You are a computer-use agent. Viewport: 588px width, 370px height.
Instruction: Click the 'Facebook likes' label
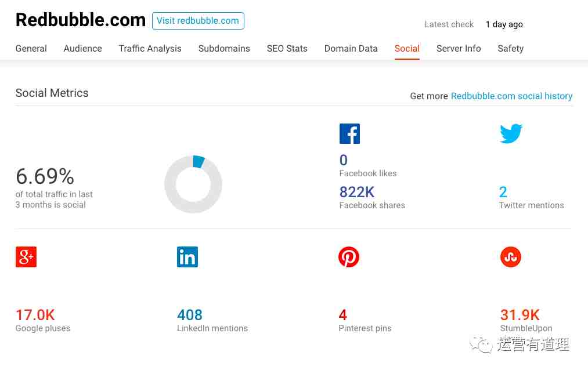click(x=368, y=173)
